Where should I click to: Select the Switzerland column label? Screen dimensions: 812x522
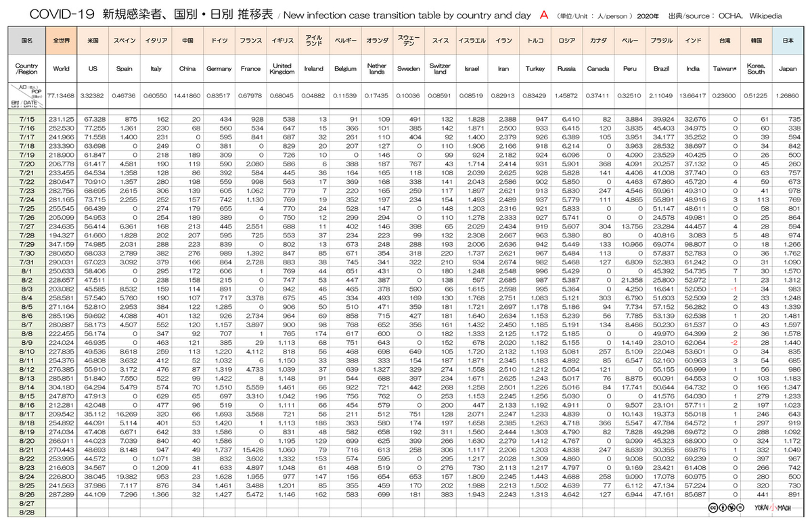pyautogui.click(x=441, y=68)
